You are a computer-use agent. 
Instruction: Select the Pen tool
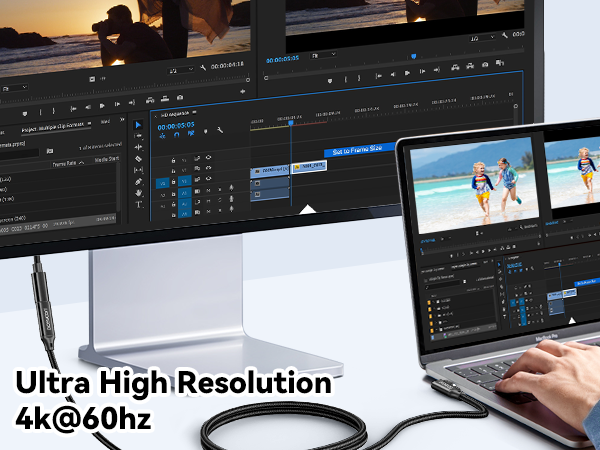pyautogui.click(x=139, y=181)
